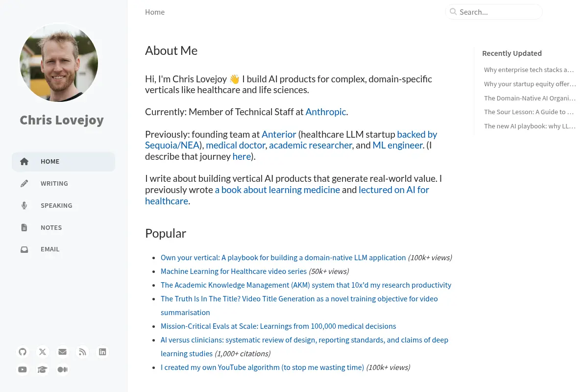This screenshot has height=392, width=588.
Task: Select the Home sidebar item
Action: tap(64, 161)
